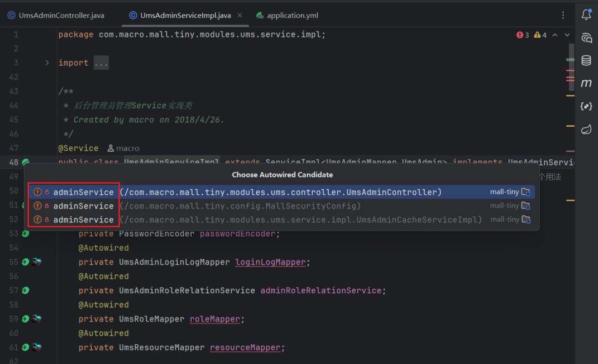Open the editor tabs three-dot menu

click(563, 15)
